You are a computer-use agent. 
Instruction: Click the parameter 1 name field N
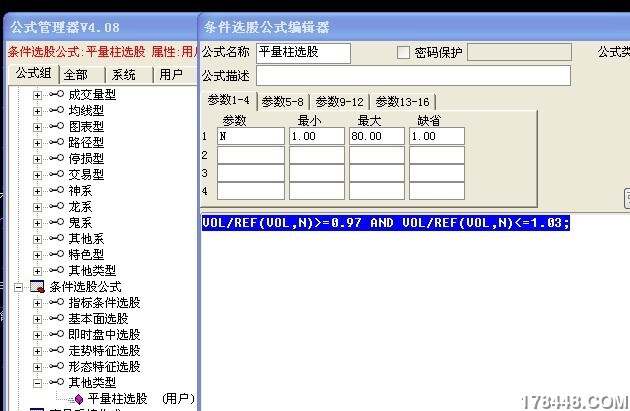251,136
